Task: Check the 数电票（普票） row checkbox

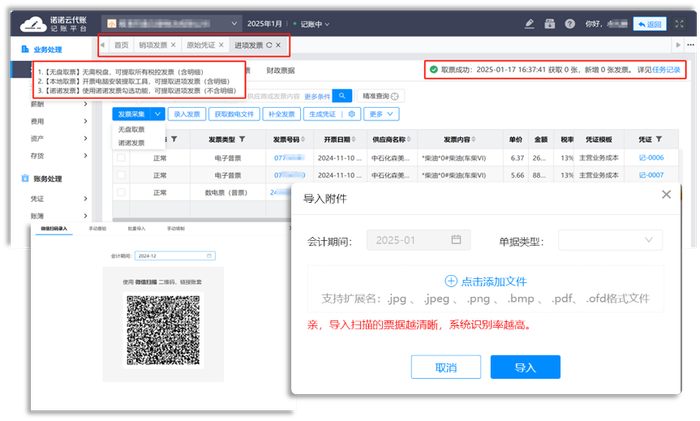Action: (121, 192)
